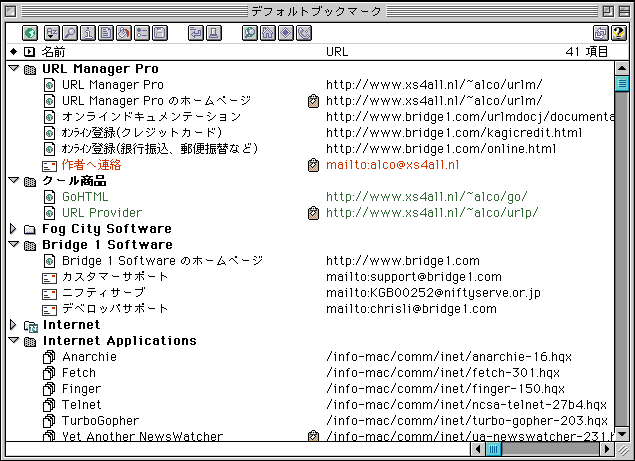The image size is (635, 461).
Task: Click the horizontal scrollbar right arrow
Action: pyautogui.click(x=606, y=449)
